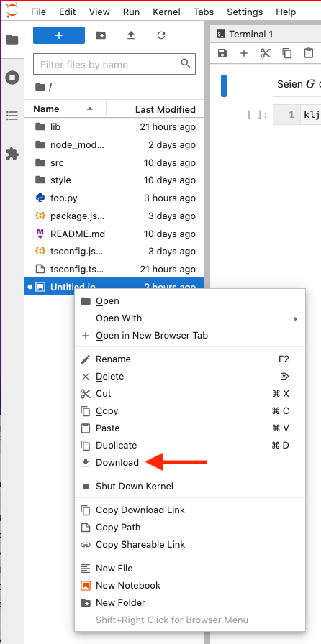Open the Table of Contents sidebar

(x=12, y=116)
